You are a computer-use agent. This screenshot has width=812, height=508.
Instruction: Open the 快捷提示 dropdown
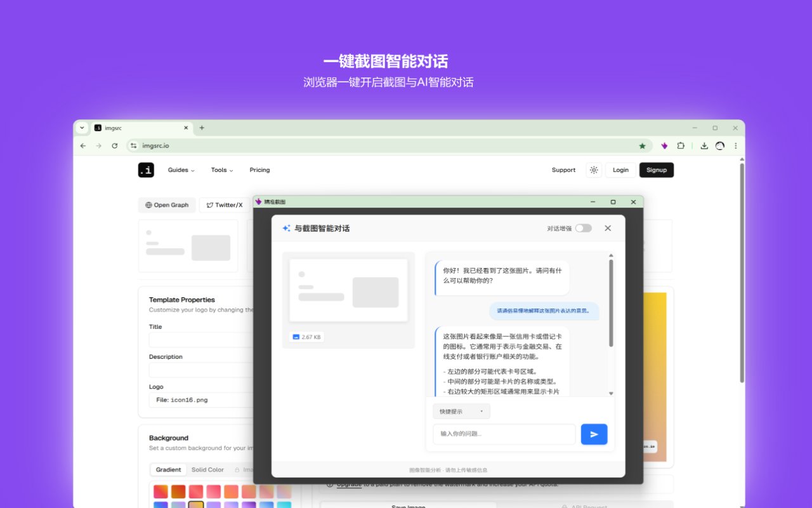[461, 411]
